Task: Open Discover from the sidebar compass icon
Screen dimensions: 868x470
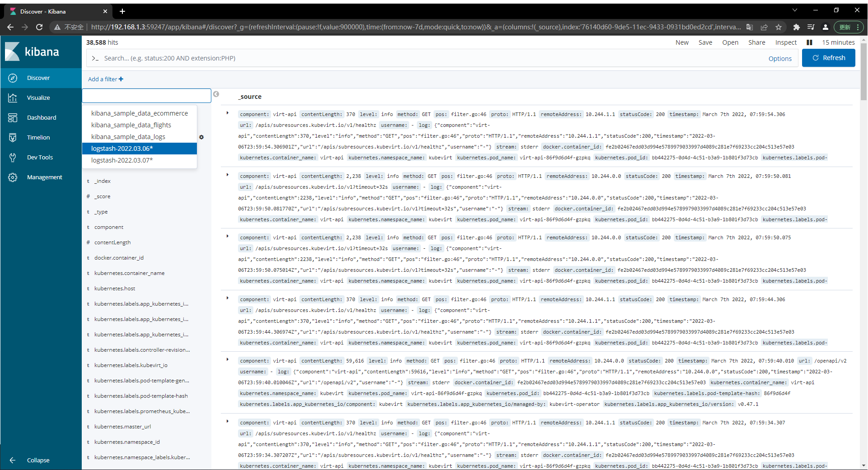Action: click(13, 78)
